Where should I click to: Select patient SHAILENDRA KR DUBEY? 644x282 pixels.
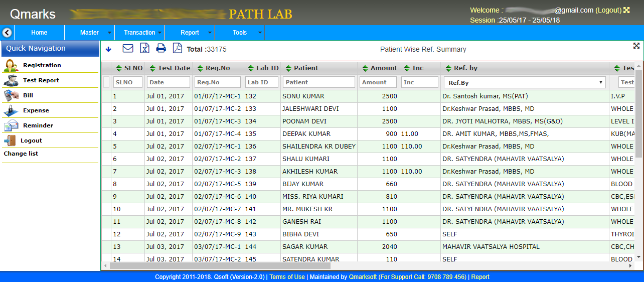click(319, 147)
